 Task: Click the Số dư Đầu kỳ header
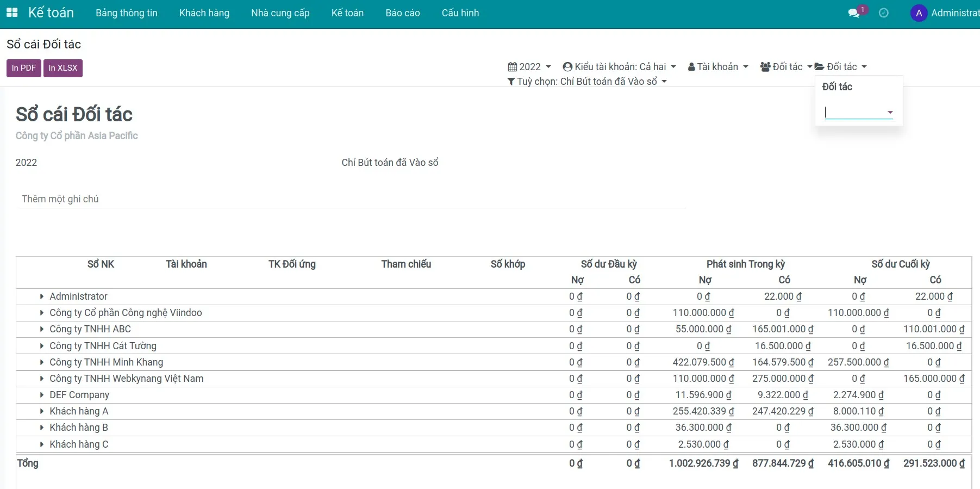(x=609, y=264)
